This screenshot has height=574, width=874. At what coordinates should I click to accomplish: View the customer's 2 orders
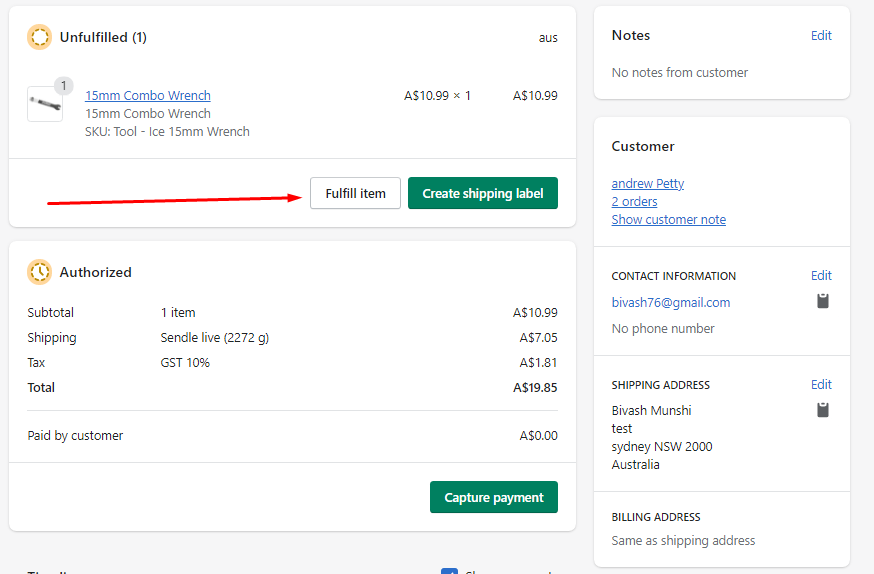634,202
